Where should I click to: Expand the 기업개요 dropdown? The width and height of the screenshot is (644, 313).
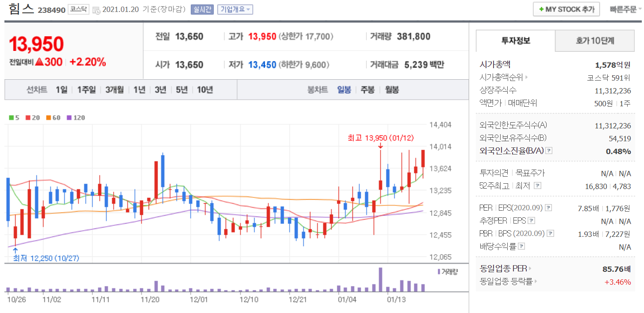pyautogui.click(x=235, y=9)
